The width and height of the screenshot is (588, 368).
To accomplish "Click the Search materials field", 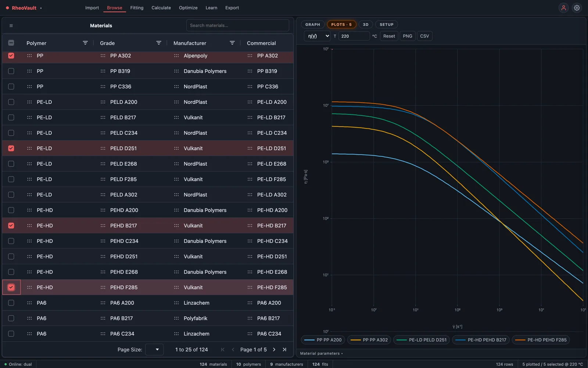I will (x=238, y=25).
